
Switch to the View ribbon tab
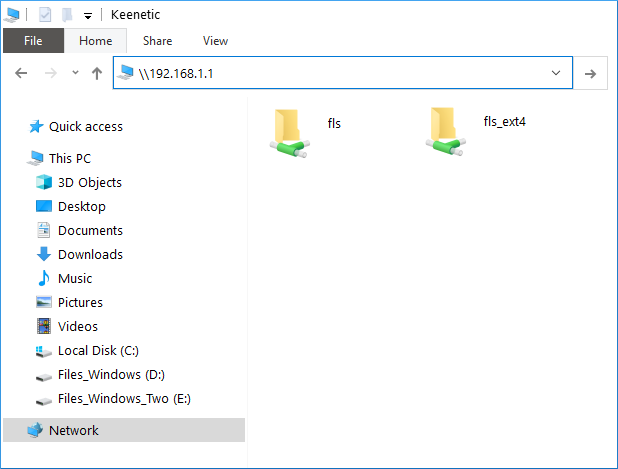[x=215, y=41]
